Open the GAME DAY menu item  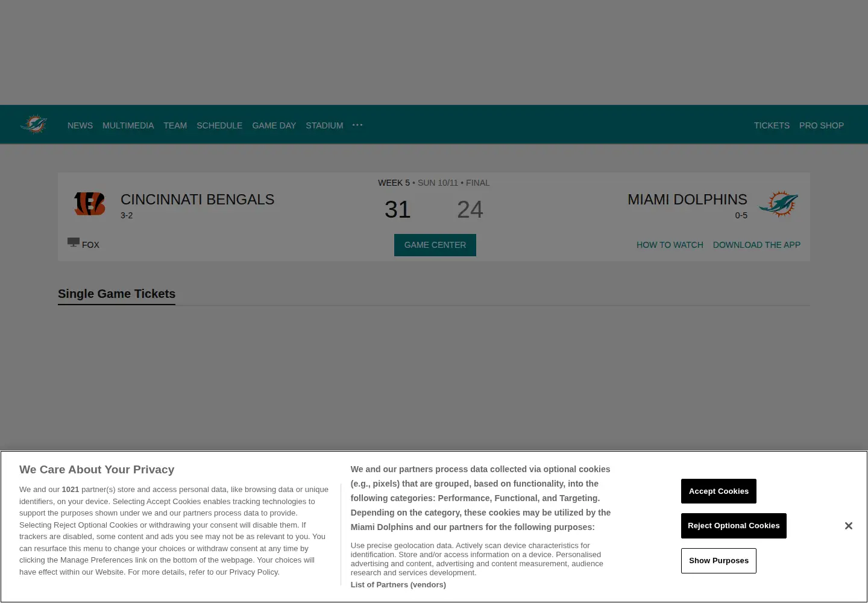tap(274, 125)
